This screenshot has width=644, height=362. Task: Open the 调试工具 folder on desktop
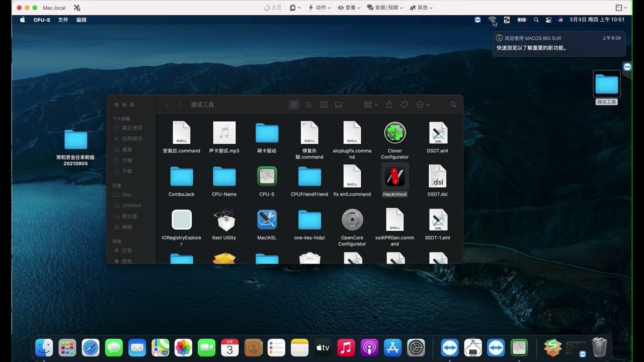coord(607,87)
